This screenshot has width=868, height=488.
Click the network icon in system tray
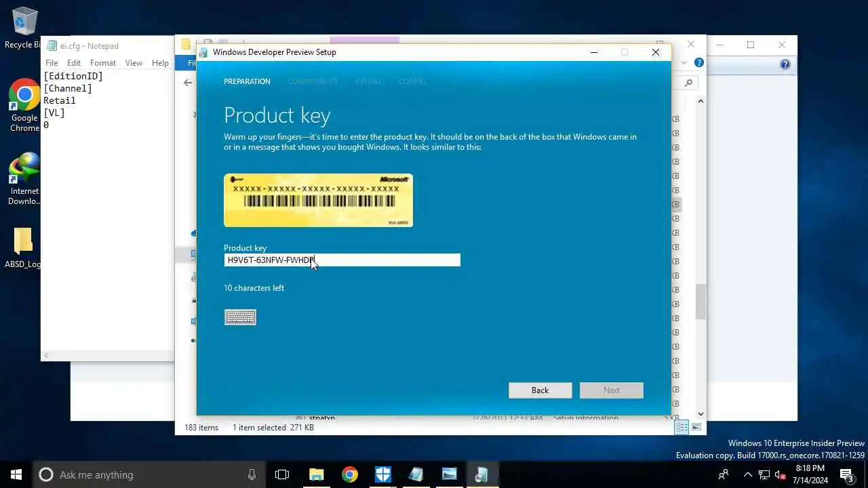pyautogui.click(x=764, y=474)
